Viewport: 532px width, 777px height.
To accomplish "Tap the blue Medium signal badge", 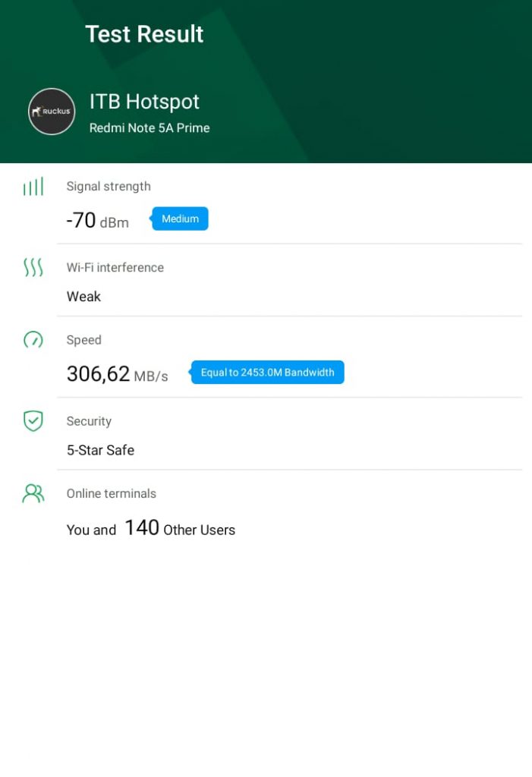I will [x=180, y=219].
